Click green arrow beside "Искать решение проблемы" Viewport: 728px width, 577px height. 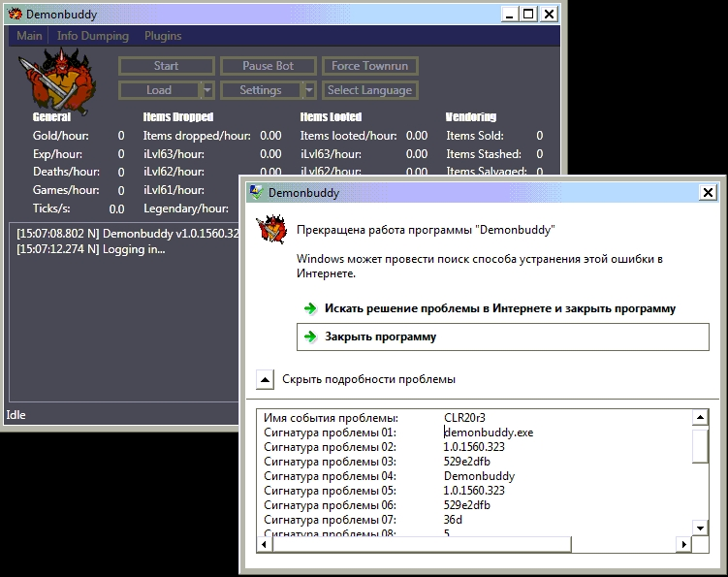tap(310, 308)
